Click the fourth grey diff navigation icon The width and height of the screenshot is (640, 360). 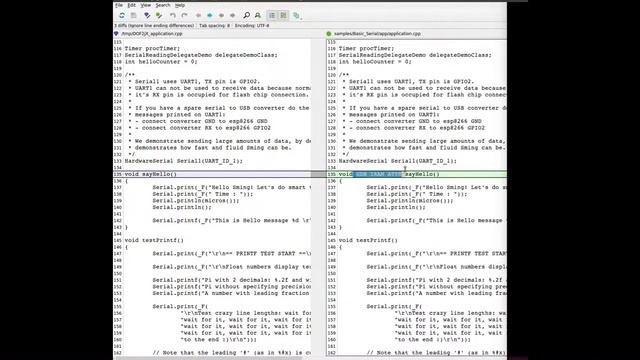coord(233,16)
